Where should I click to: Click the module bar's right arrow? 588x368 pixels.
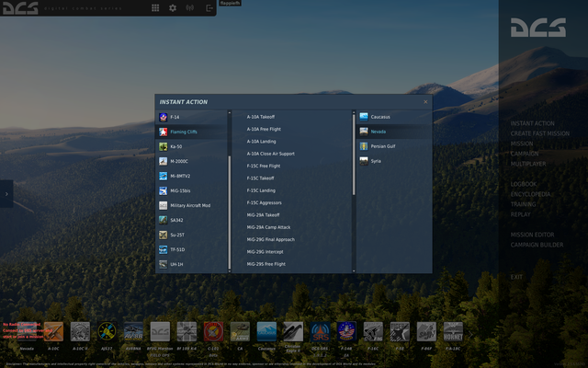[470, 334]
